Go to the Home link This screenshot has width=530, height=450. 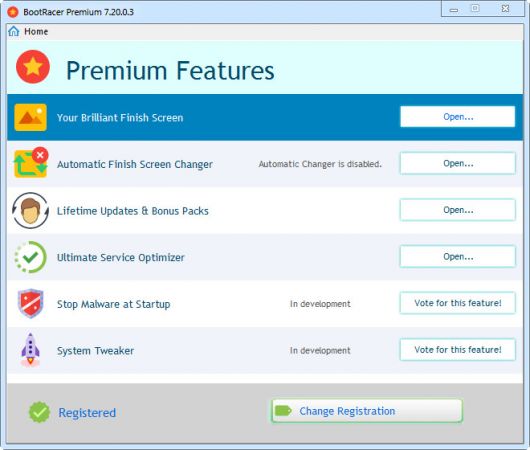click(x=36, y=31)
